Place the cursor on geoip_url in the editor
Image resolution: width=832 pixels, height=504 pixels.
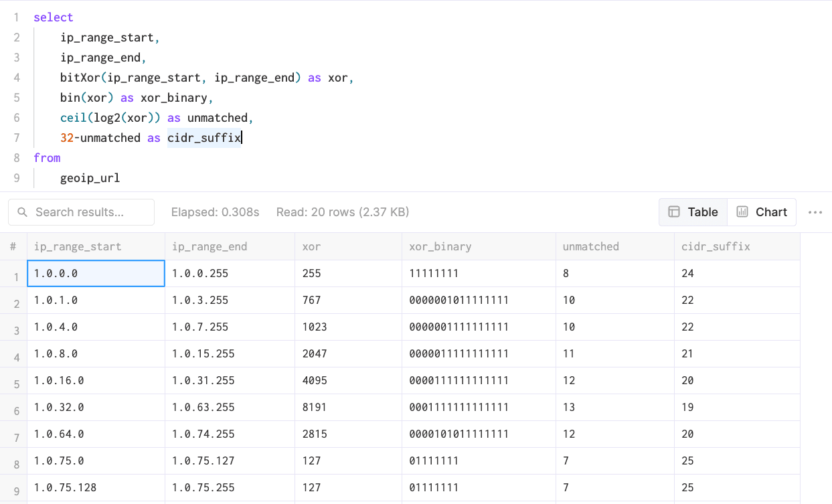(x=90, y=178)
